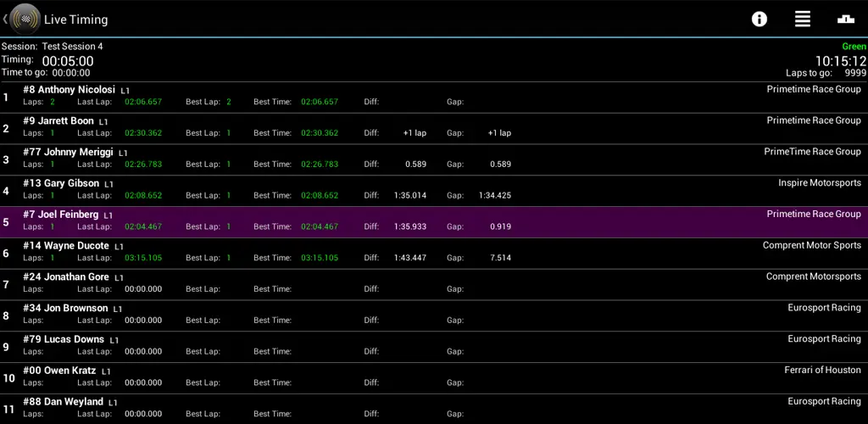Select #00 Owen Kratz row
Screen dimensions: 868x424
(434, 378)
